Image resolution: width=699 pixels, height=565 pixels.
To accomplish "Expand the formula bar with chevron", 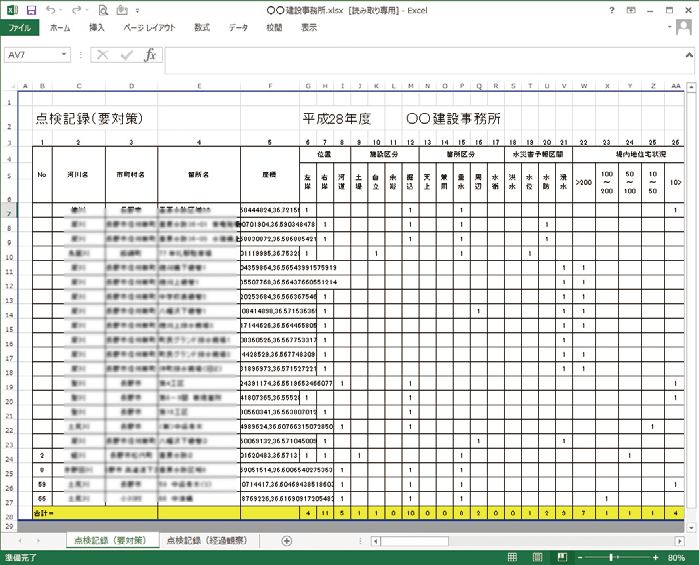I will tap(689, 55).
